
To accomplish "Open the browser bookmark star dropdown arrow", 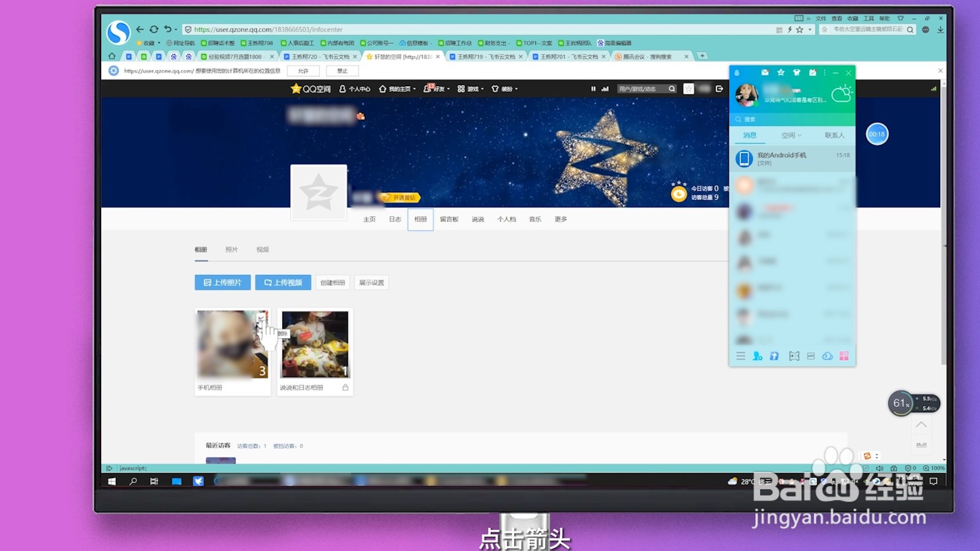I will click(x=810, y=29).
